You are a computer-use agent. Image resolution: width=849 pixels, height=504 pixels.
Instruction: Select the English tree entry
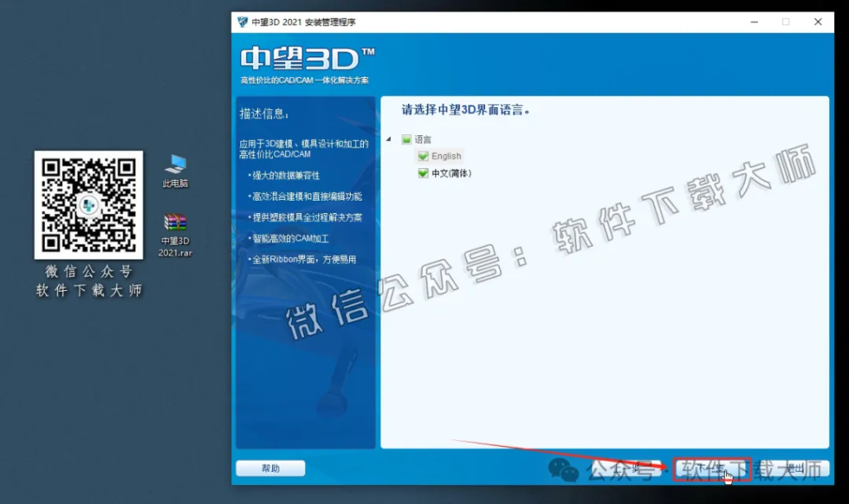pos(446,156)
